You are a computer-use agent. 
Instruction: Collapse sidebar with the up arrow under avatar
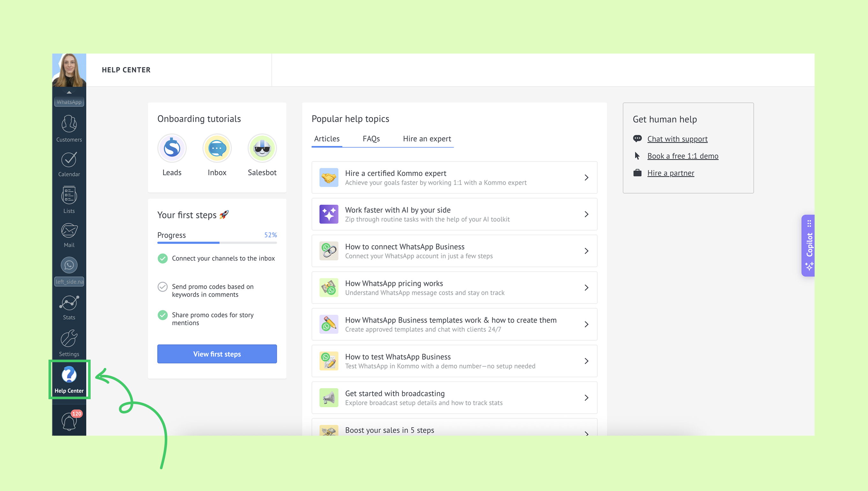pyautogui.click(x=69, y=92)
